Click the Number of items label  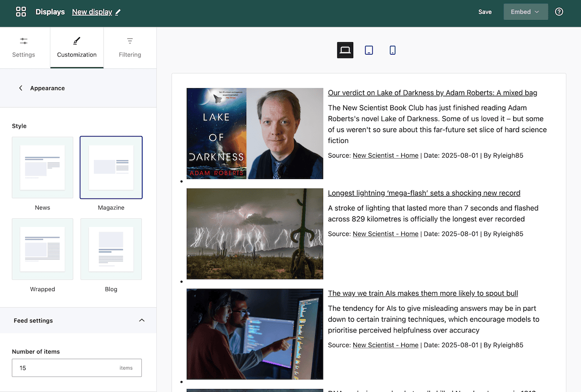point(37,352)
